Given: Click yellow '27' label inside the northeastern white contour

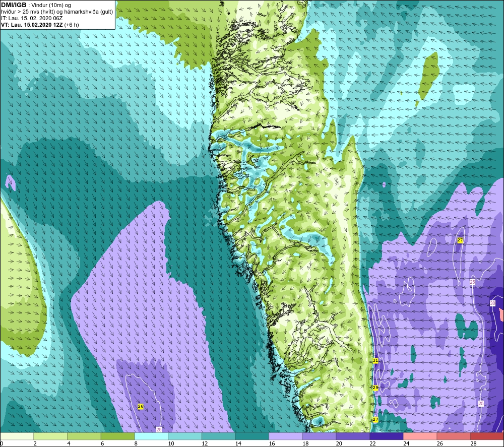Looking at the screenshot, I should click(x=460, y=240).
